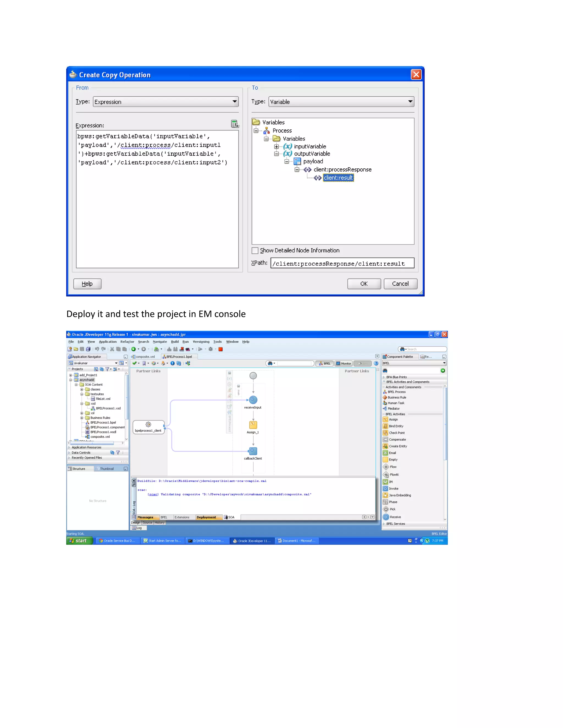Select BPELProcess1.wsdl in the navigator tree
The height and width of the screenshot is (728, 563).
103,432
